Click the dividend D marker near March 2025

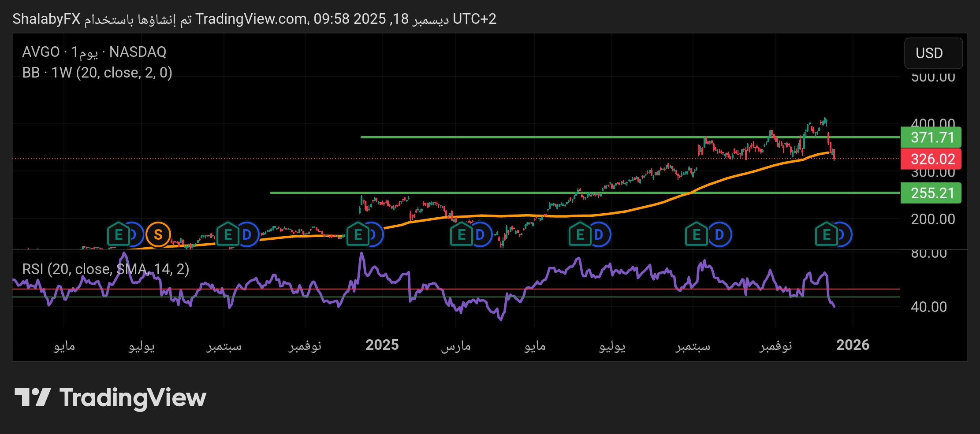pyautogui.click(x=480, y=234)
